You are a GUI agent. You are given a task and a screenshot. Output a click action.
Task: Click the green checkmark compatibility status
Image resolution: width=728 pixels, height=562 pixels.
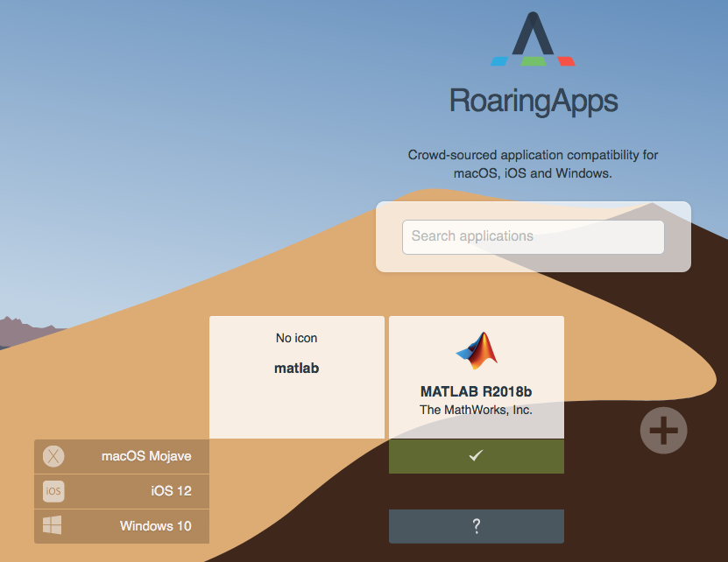477,456
